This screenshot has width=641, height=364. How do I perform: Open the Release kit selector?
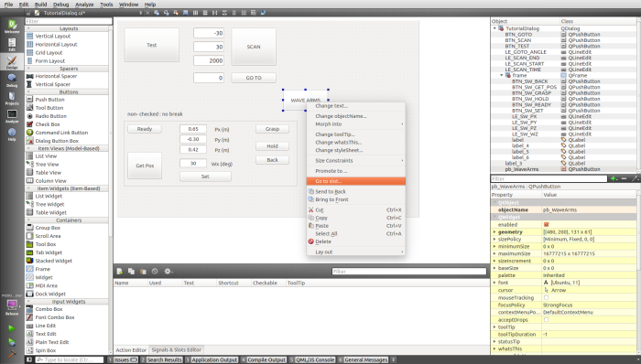(x=12, y=307)
